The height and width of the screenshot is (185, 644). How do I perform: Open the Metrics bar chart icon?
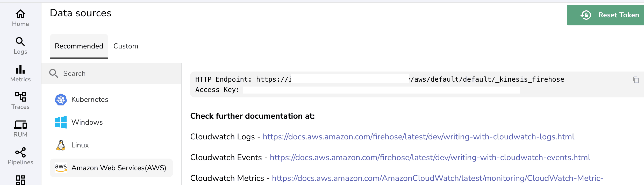coord(20,70)
